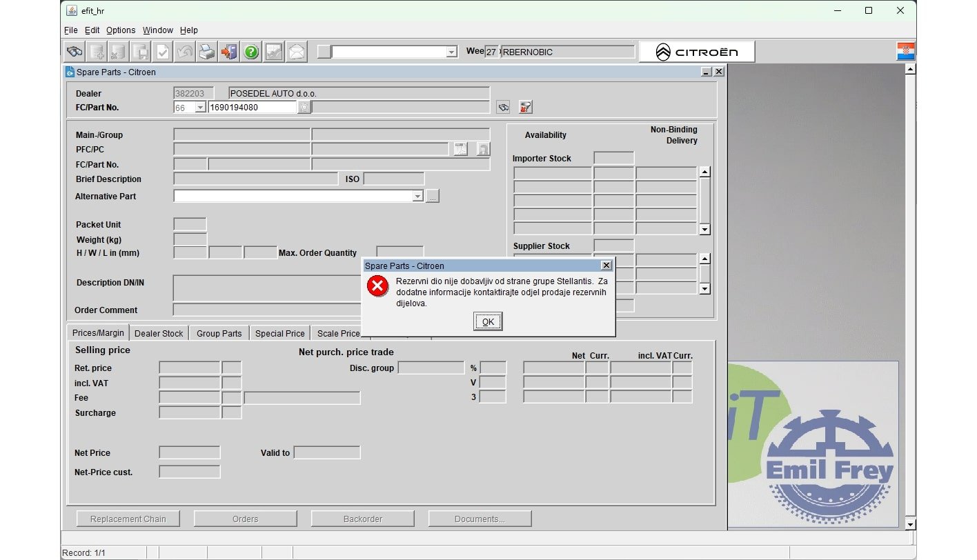
Task: Expand the Alternative Part dropdown
Action: (x=417, y=197)
